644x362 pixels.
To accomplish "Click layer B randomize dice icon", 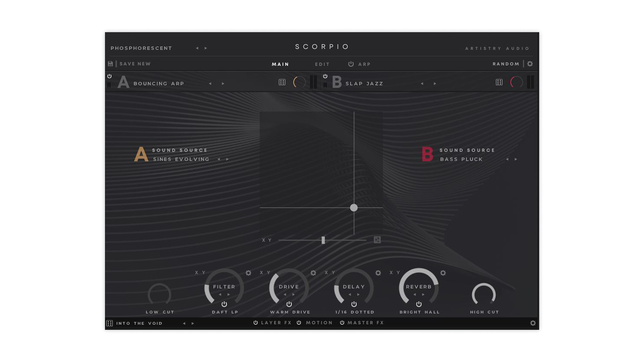I will point(499,82).
